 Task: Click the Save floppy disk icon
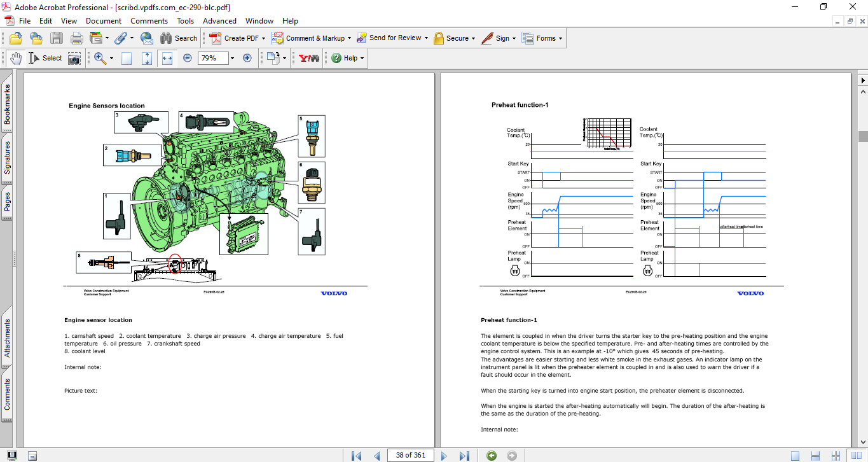(x=57, y=38)
